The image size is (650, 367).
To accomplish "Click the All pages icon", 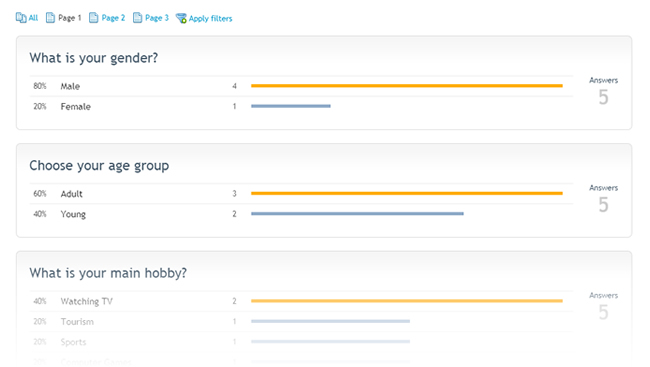I will (21, 18).
